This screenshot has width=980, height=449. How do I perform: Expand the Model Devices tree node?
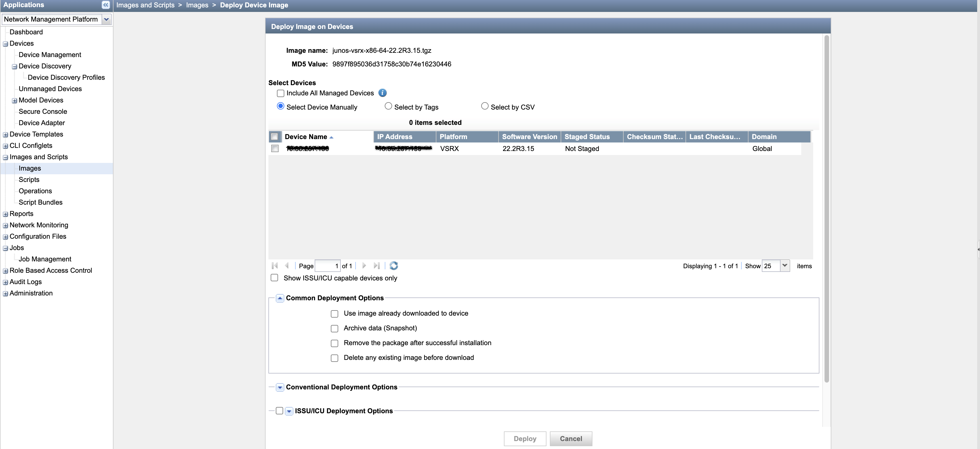[14, 101]
